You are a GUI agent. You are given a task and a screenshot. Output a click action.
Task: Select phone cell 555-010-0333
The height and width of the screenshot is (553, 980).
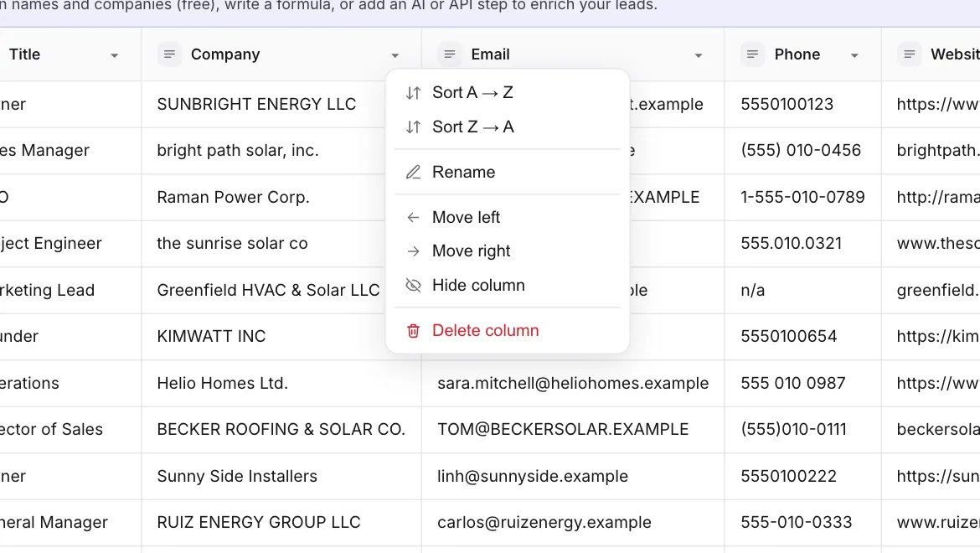click(803, 522)
